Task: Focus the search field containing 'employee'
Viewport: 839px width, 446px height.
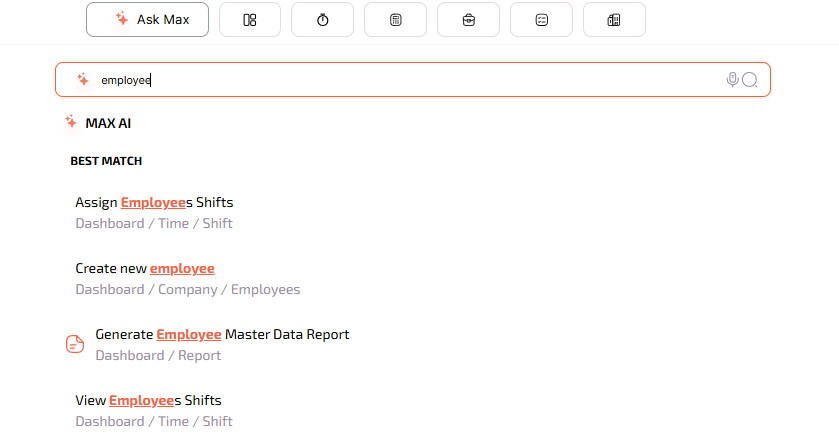Action: pos(400,80)
